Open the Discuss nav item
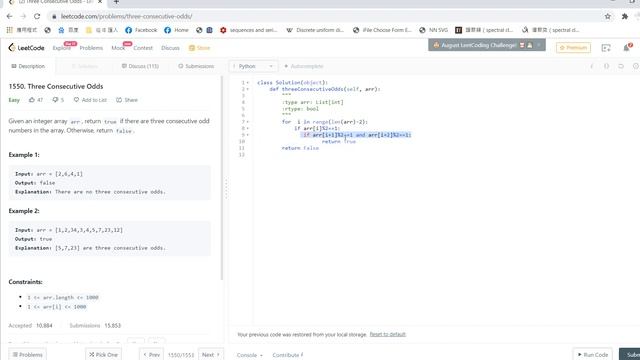Image resolution: width=640 pixels, height=360 pixels. 170,48
